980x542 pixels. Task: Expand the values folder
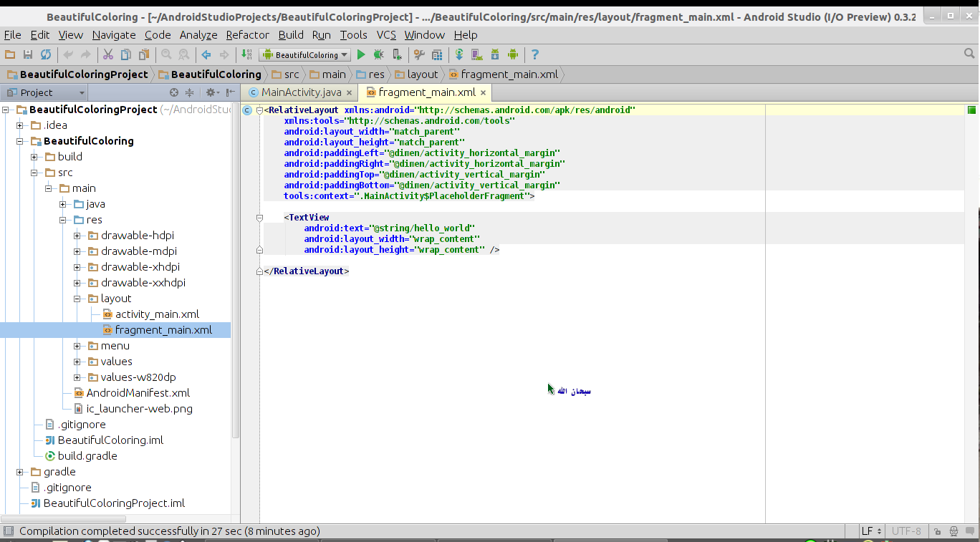(77, 361)
